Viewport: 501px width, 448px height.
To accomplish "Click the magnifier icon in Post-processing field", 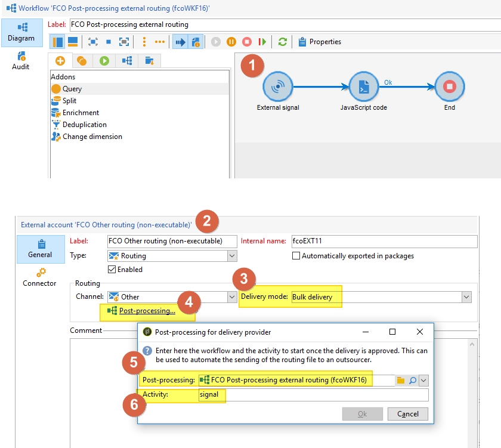I will tap(412, 380).
